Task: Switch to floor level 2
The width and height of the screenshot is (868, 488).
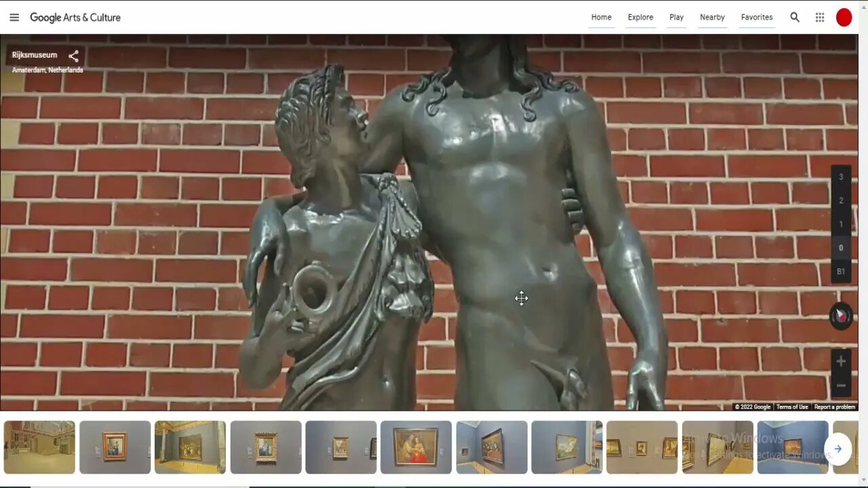Action: (841, 201)
